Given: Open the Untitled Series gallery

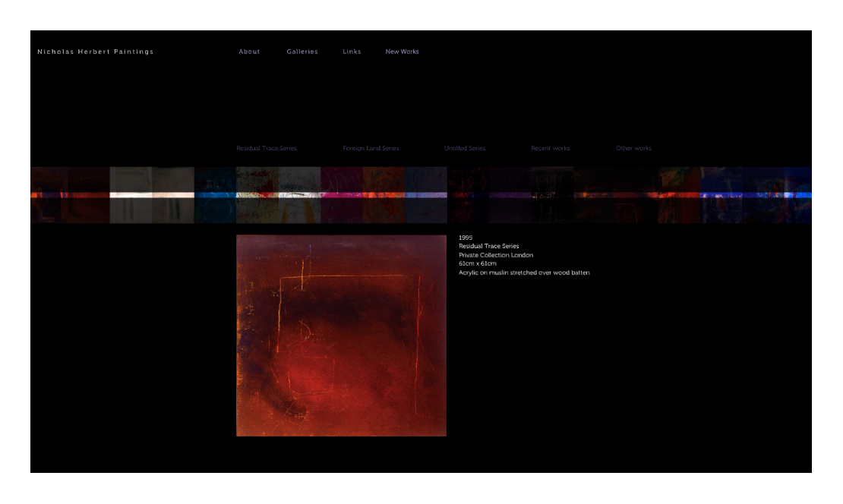Looking at the screenshot, I should tap(465, 148).
